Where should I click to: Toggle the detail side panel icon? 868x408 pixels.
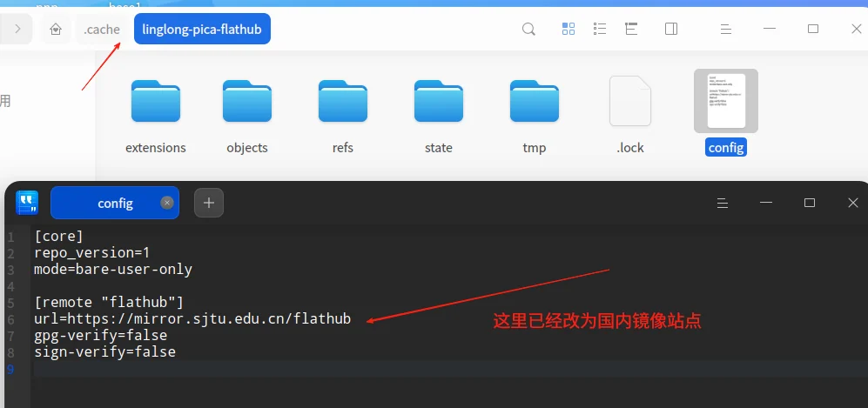click(671, 29)
